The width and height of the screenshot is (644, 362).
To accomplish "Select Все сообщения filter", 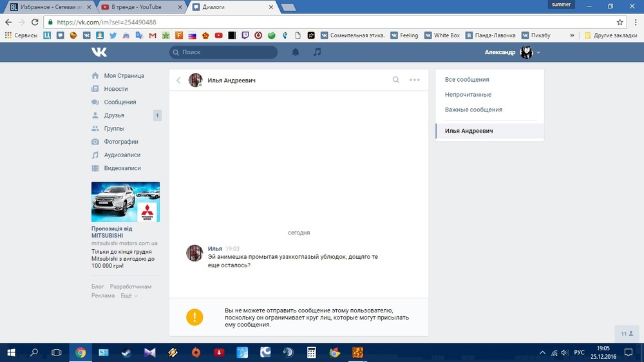I will (467, 80).
